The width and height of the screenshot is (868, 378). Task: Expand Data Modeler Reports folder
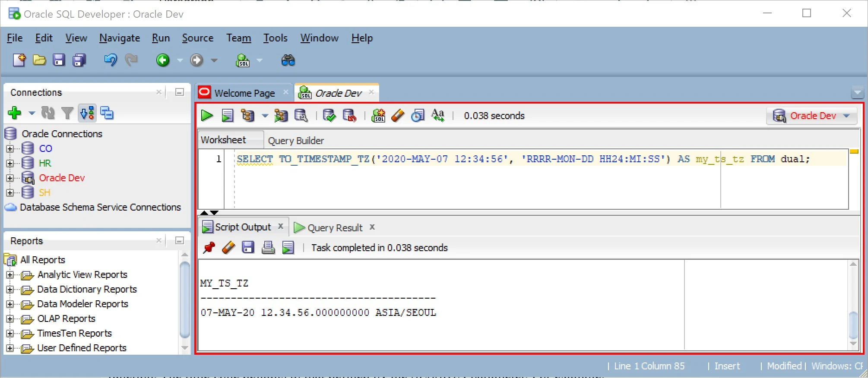[x=10, y=304]
